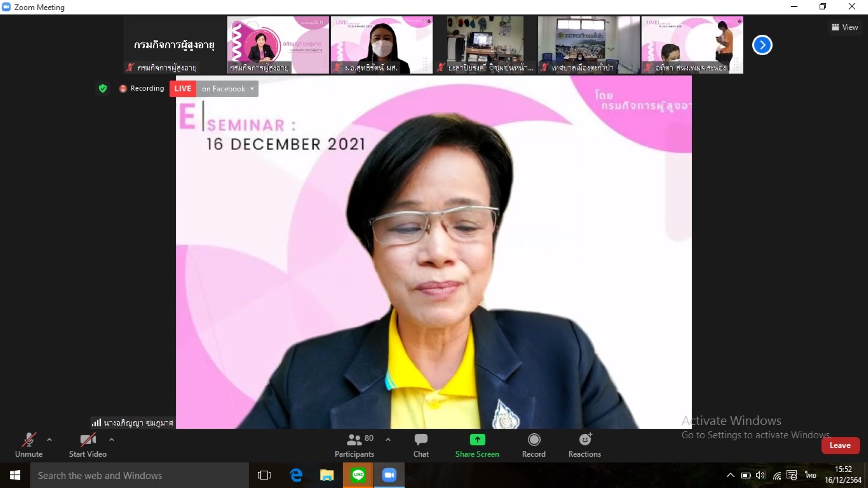Click the Search the web and Windows box

[x=140, y=475]
